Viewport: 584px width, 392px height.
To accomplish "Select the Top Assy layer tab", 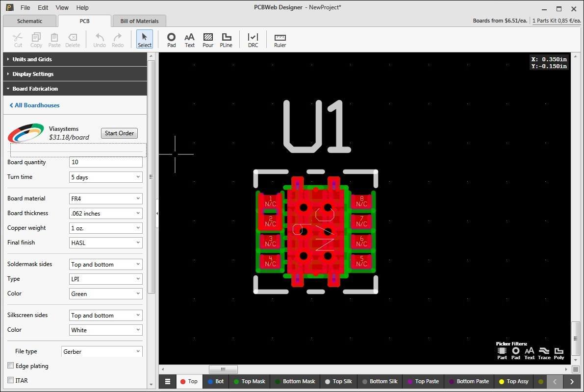I will pyautogui.click(x=513, y=381).
